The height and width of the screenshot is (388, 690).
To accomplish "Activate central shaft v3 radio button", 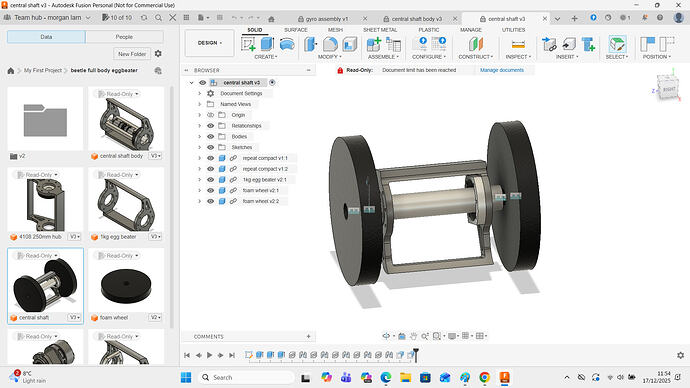I will (x=272, y=82).
